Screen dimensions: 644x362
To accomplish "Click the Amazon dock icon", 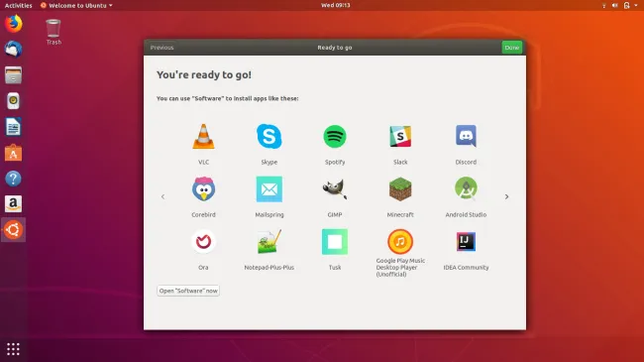I will point(13,204).
